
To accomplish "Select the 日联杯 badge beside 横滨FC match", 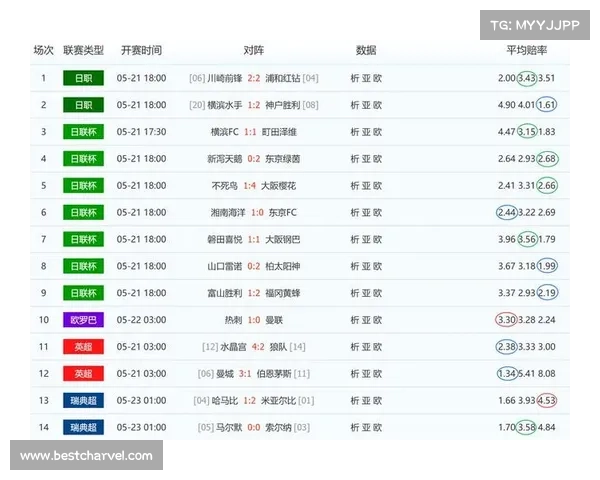I will (x=83, y=132).
